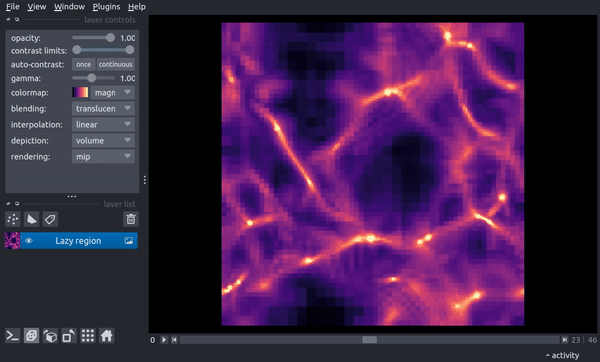Viewport: 600px width, 362px height.
Task: Step to previous frame button
Action: click(x=174, y=339)
